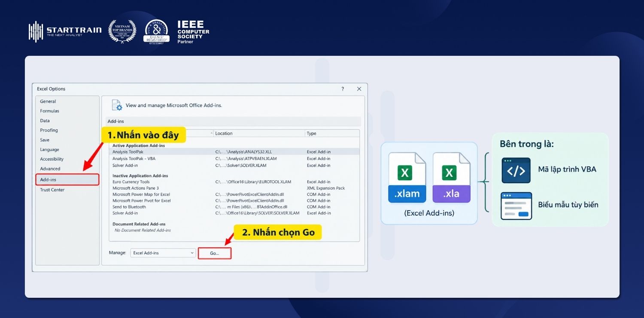Select the Send to Bluetooth add-in
644x318 pixels.
pos(235,207)
